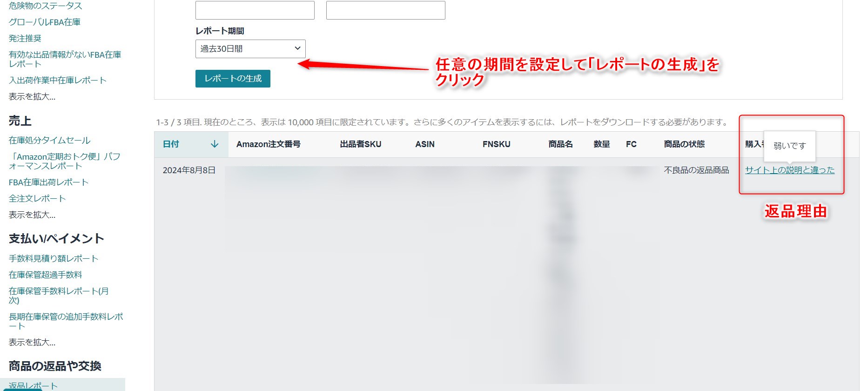This screenshot has width=868, height=391.
Task: Open 手数料見積り額レポート link
Action: coord(54,258)
